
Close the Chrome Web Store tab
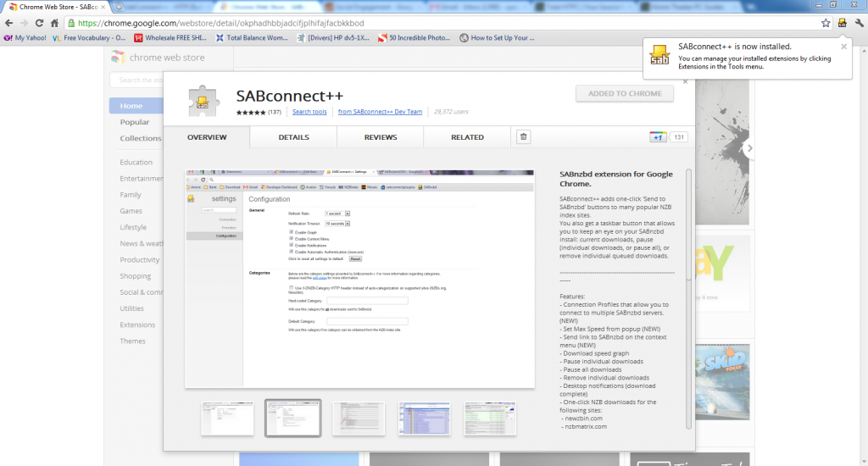tap(103, 7)
